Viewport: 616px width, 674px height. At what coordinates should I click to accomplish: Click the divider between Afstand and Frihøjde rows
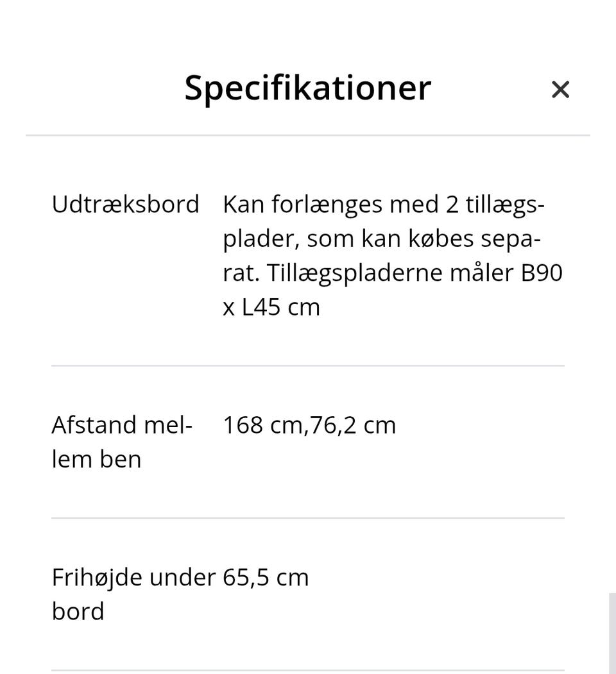click(x=307, y=518)
